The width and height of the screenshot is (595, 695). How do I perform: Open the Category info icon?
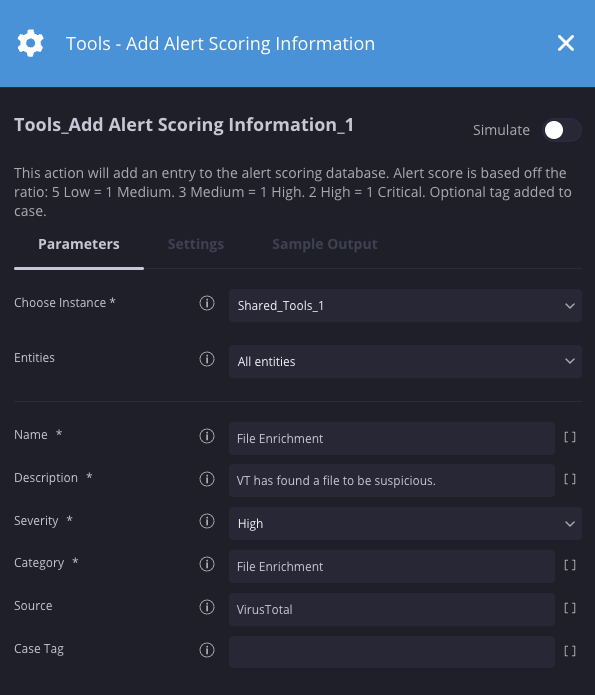tap(207, 564)
